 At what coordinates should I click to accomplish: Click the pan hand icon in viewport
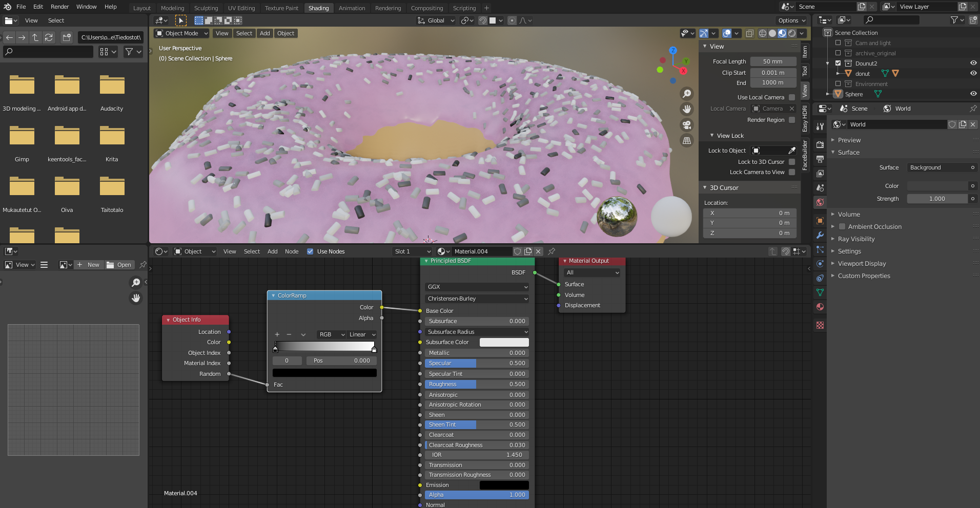pos(687,109)
